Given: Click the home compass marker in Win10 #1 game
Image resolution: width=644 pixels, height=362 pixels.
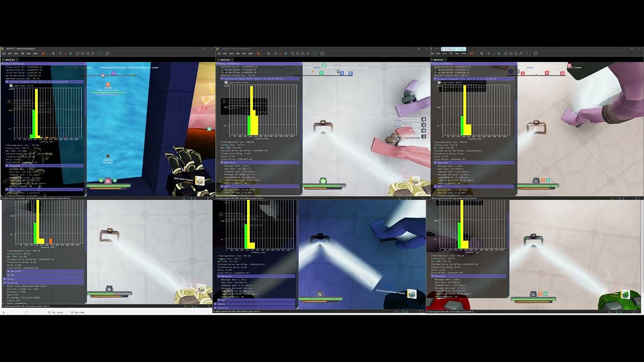Looking at the screenshot, I should [x=103, y=75].
